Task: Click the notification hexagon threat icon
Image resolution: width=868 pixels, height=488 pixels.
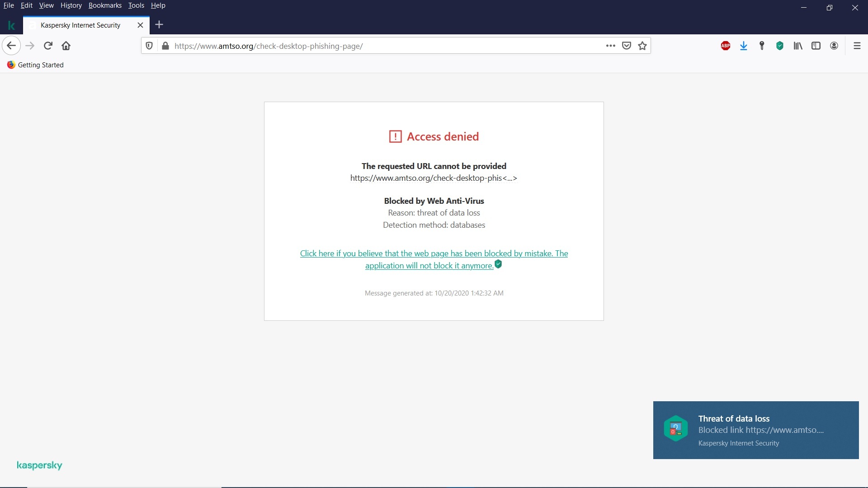Action: pyautogui.click(x=675, y=428)
